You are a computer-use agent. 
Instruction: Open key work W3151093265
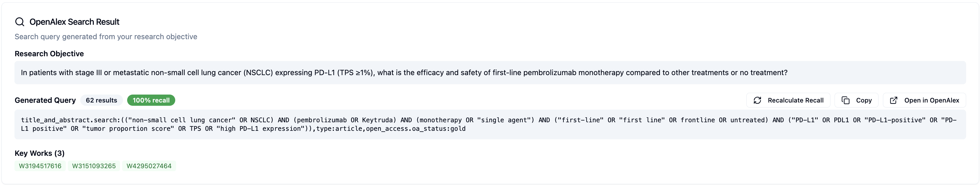[x=94, y=166]
